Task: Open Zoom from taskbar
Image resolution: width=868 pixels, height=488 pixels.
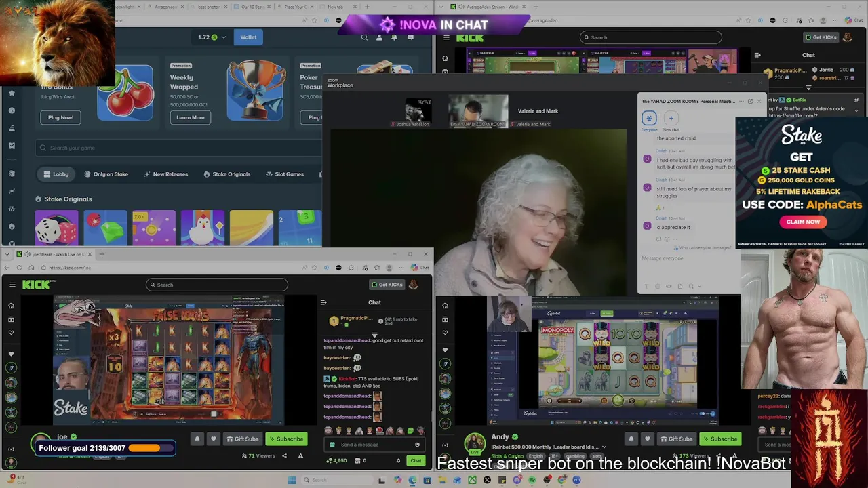Action: pos(576,480)
